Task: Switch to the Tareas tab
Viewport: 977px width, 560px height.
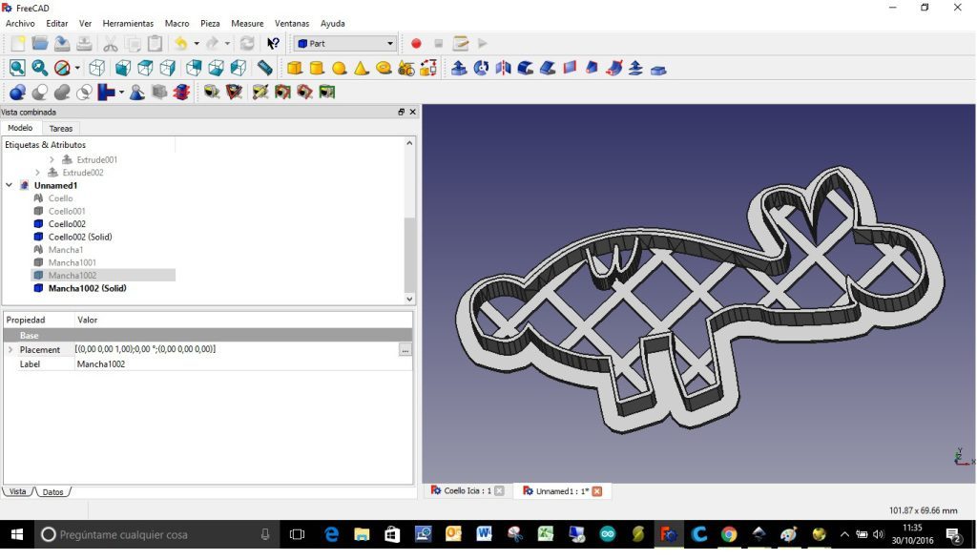Action: coord(61,128)
